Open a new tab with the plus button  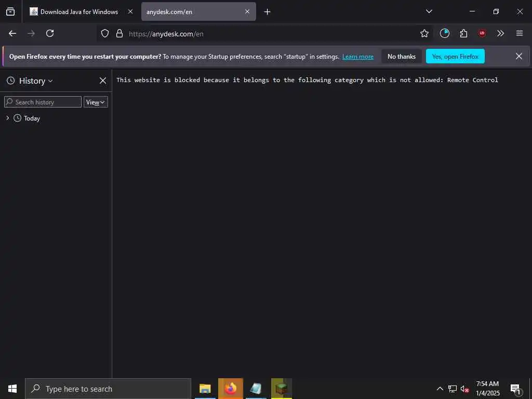coord(268,12)
